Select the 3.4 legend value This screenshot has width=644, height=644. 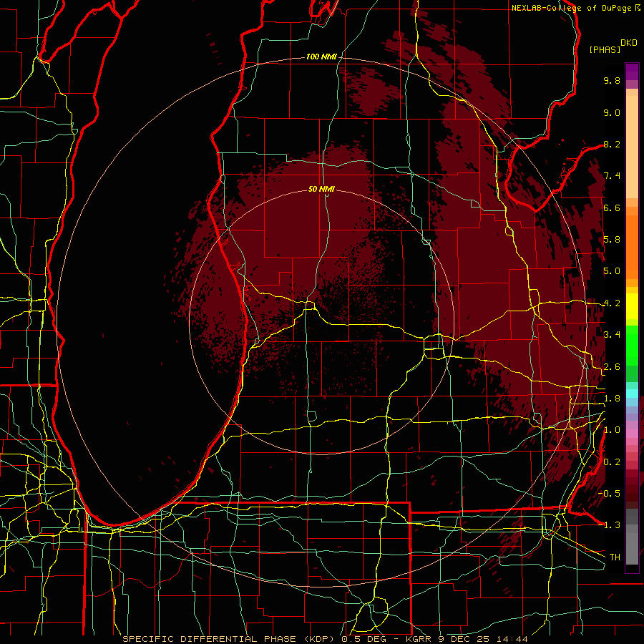click(612, 335)
